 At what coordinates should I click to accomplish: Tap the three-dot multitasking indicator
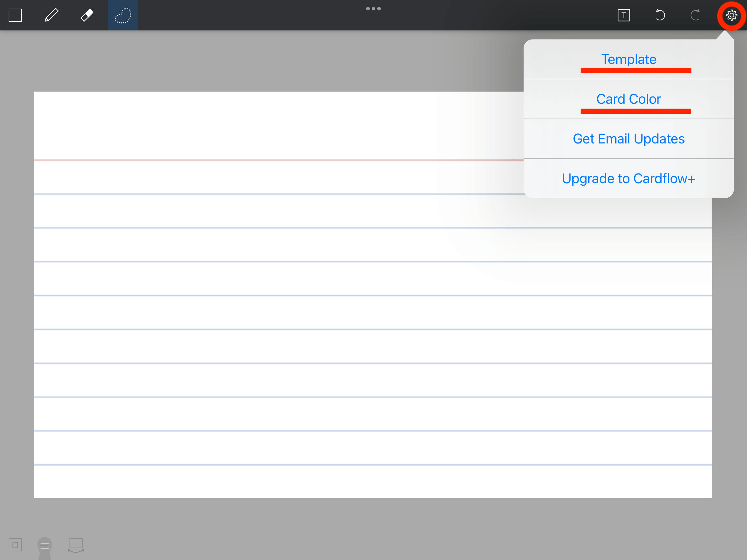[373, 9]
